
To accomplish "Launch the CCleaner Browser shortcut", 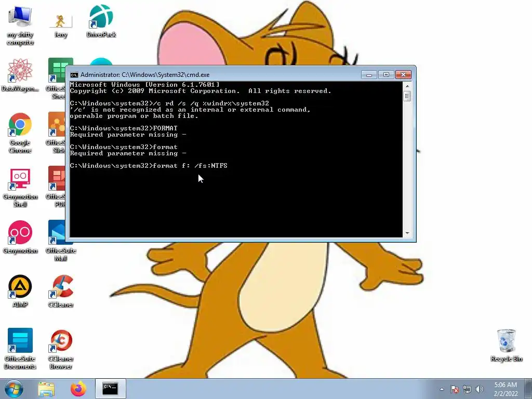I will (x=61, y=349).
